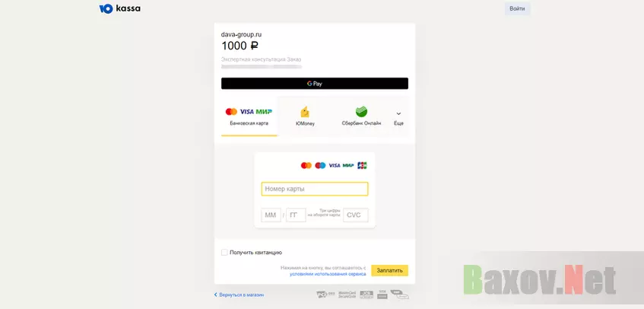644x309 pixels.
Task: Select the Банковская карта payment tab
Action: pyautogui.click(x=249, y=116)
